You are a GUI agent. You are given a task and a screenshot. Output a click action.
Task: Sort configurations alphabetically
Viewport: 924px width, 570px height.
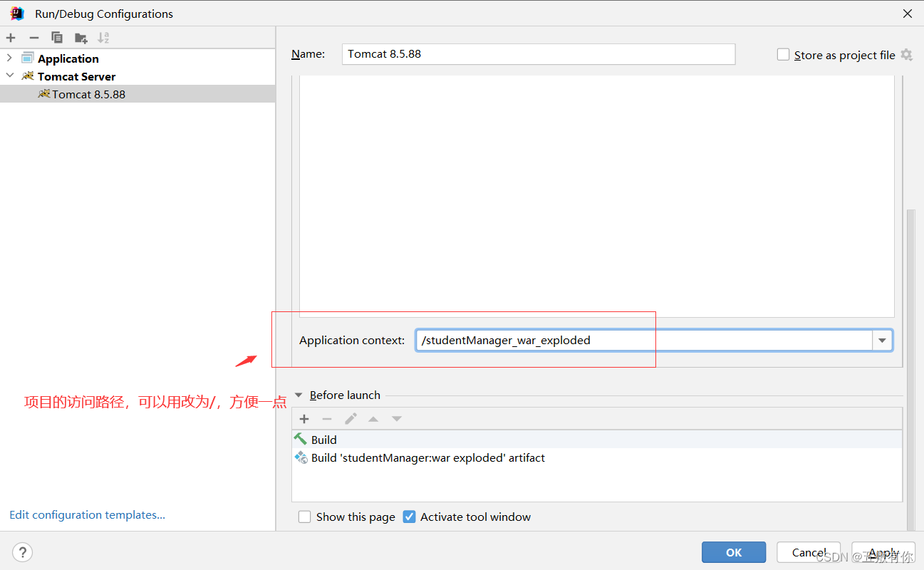[x=103, y=38]
